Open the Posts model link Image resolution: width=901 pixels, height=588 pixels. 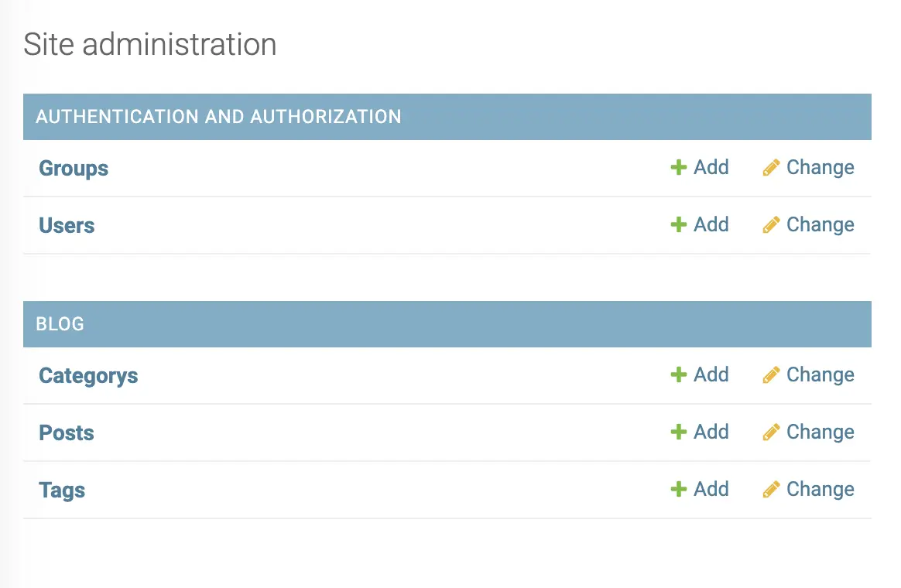coord(67,432)
